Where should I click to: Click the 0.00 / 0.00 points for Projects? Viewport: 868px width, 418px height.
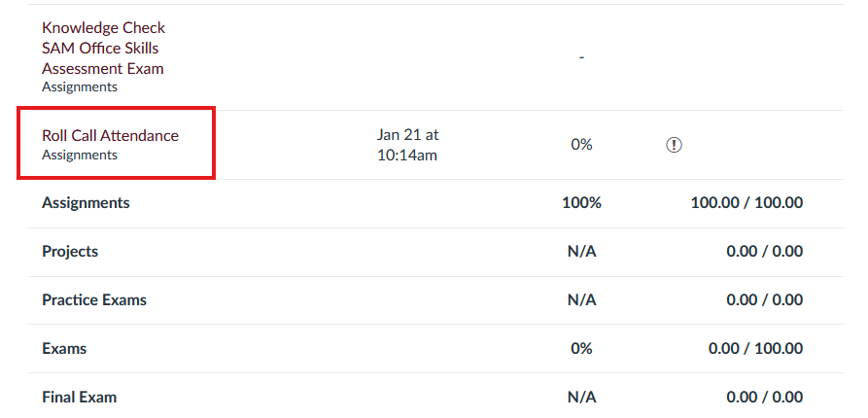765,252
